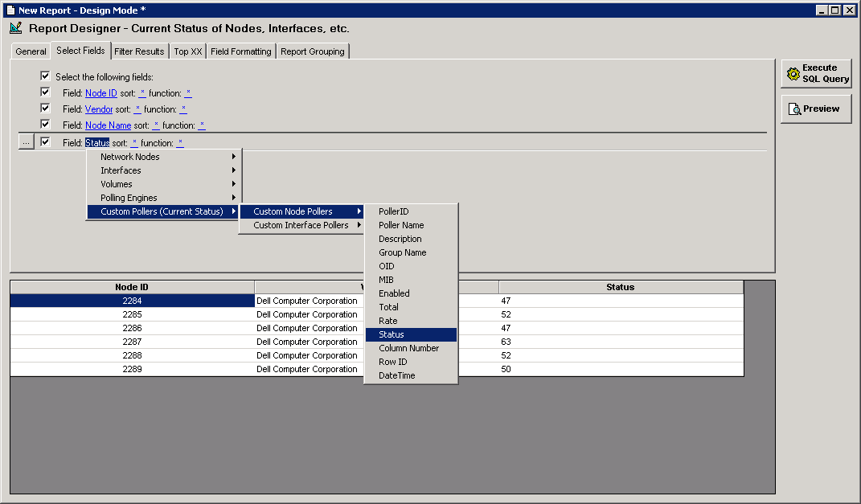The width and height of the screenshot is (861, 504).
Task: Select Description from the field menu
Action: [x=411, y=239]
